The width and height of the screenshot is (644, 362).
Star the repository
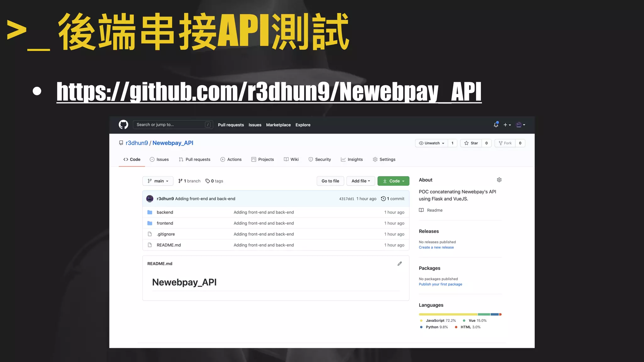pyautogui.click(x=471, y=143)
